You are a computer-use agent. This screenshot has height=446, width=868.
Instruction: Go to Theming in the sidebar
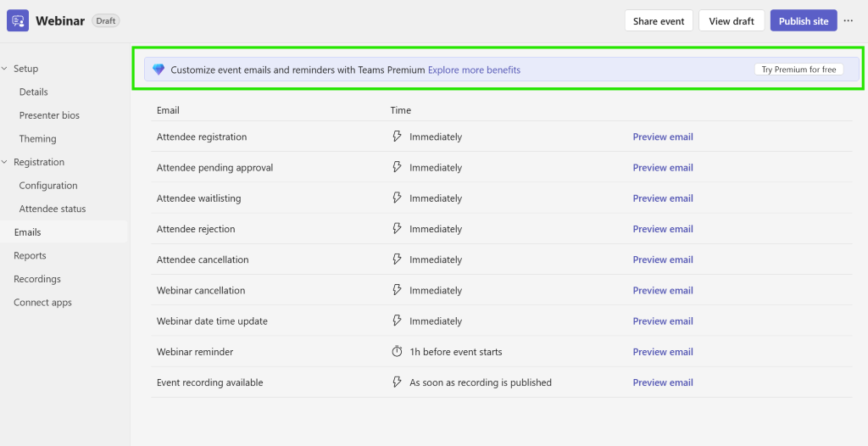click(37, 138)
